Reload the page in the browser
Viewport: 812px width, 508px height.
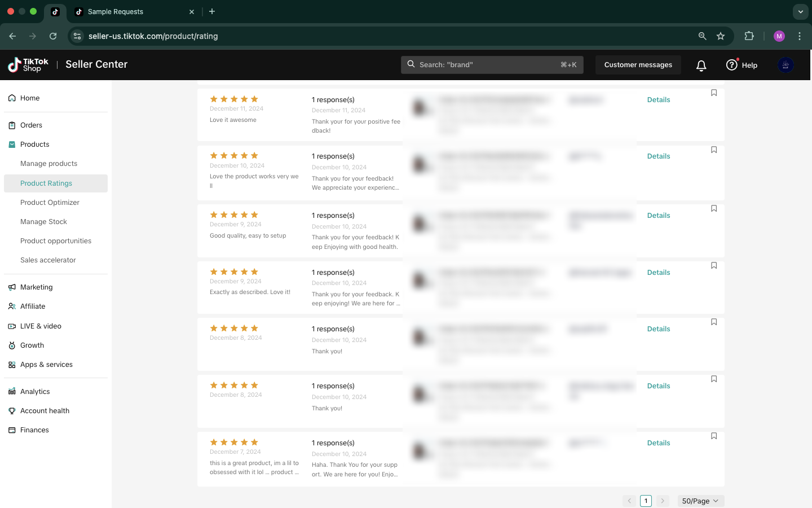point(53,36)
